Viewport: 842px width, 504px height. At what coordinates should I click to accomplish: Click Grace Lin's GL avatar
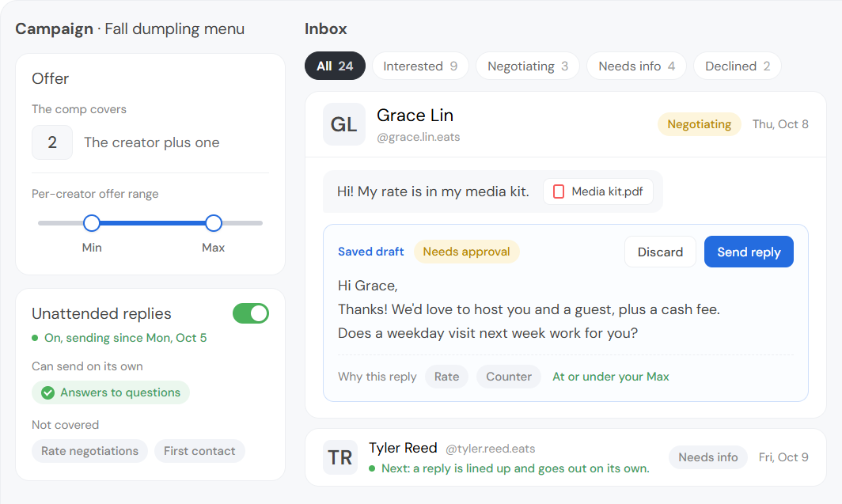click(x=343, y=124)
